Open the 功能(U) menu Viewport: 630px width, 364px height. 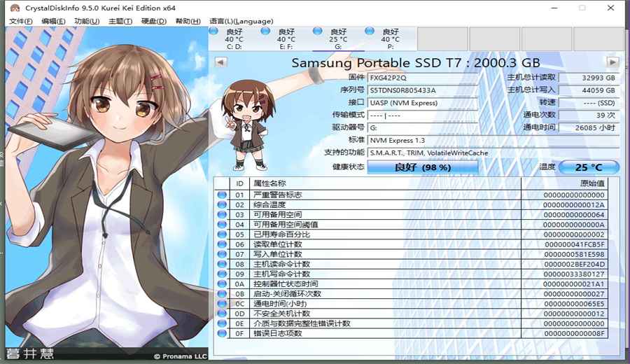(x=87, y=21)
